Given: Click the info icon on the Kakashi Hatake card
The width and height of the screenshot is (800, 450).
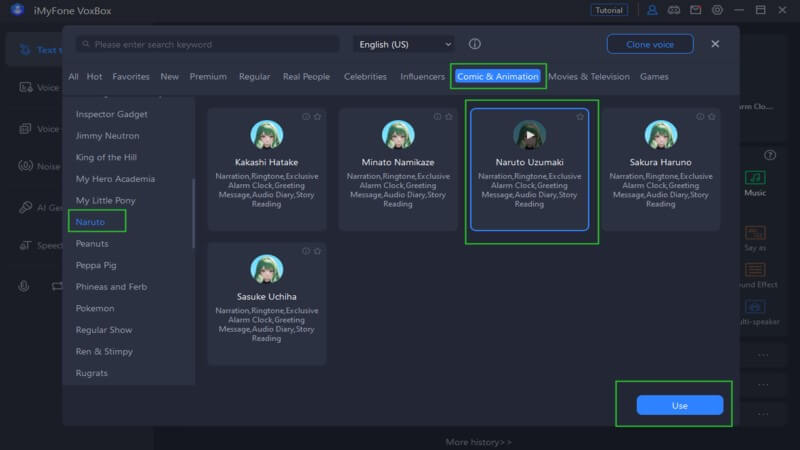Looking at the screenshot, I should (306, 117).
